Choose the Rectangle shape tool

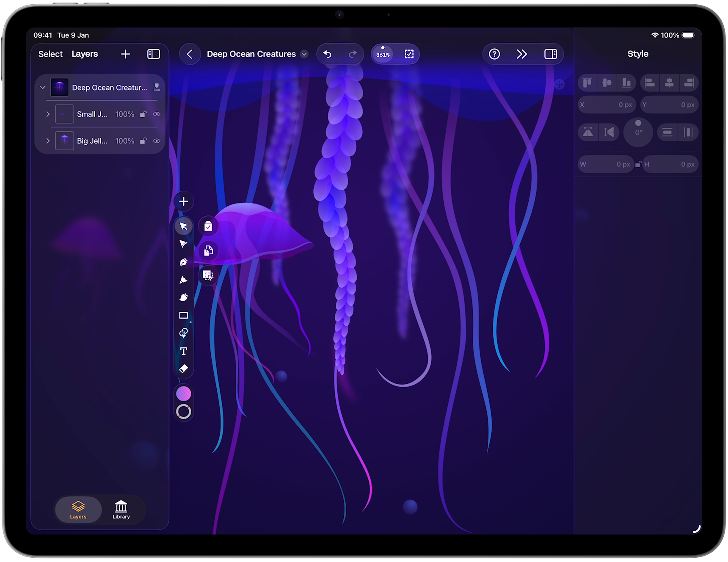click(184, 315)
